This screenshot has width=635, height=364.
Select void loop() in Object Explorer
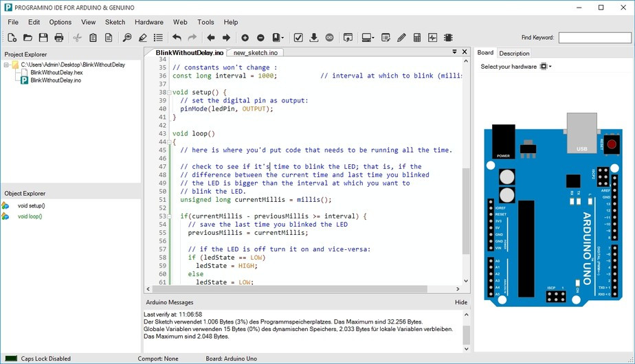tap(30, 216)
